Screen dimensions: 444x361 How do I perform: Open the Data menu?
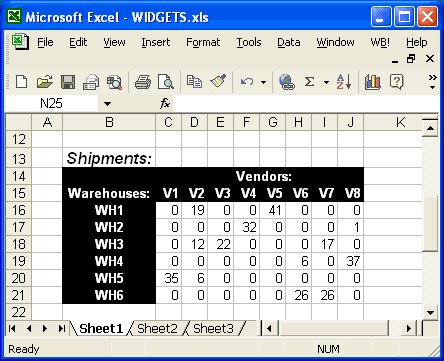click(x=289, y=42)
